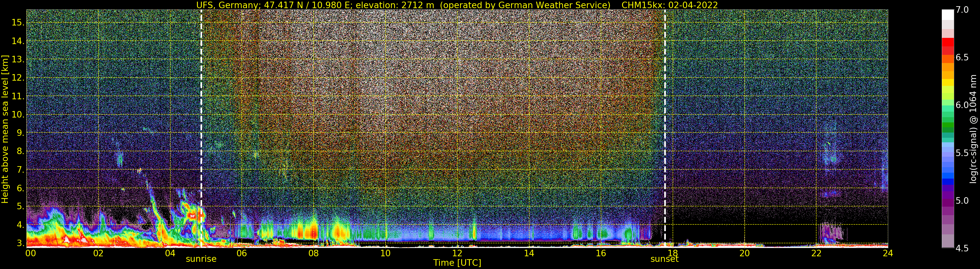Click the '08' time tick label
This screenshot has height=269, width=980.
click(x=313, y=253)
